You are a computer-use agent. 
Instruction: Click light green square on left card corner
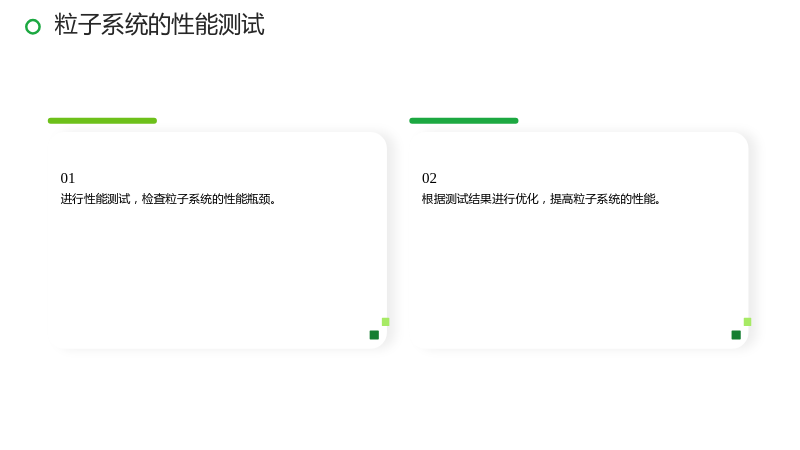coord(386,322)
